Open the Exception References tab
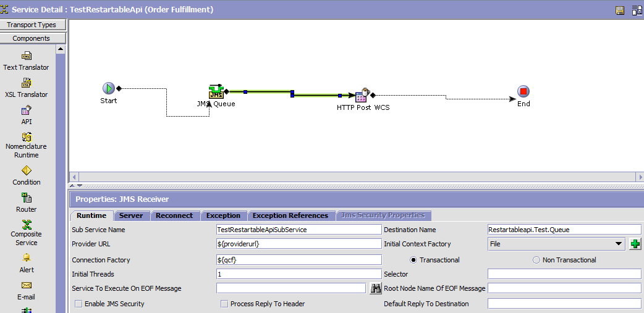The image size is (644, 313). point(290,215)
